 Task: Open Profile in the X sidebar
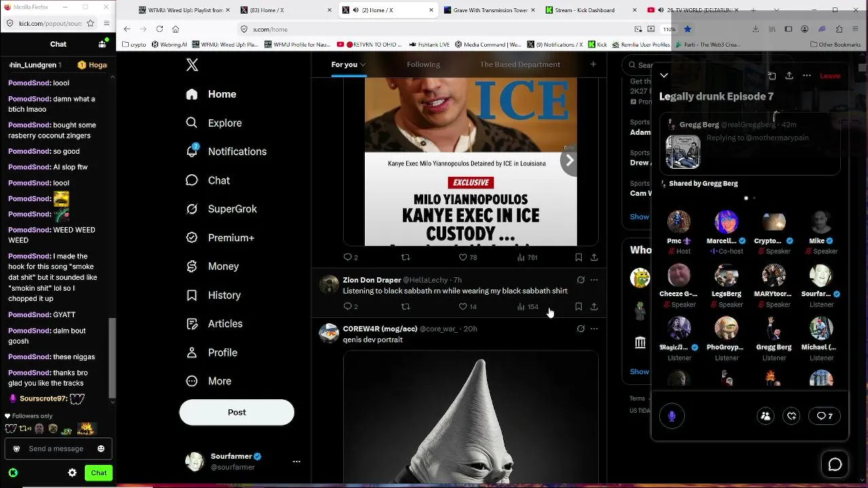[211, 352]
